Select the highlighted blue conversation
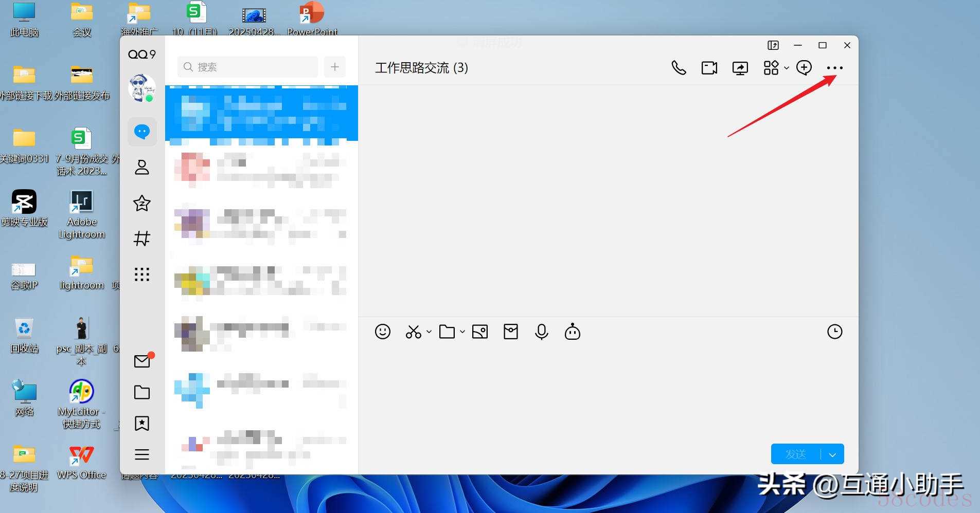The image size is (980, 513). [261, 113]
